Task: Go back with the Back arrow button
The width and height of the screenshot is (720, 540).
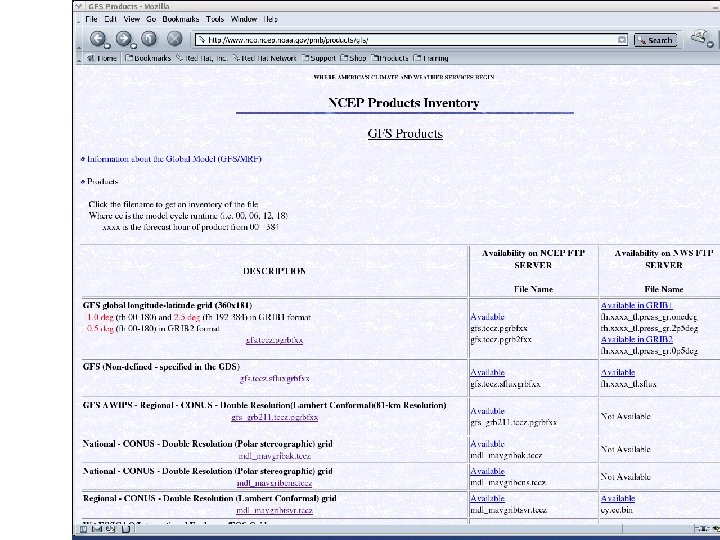Action: [x=97, y=39]
